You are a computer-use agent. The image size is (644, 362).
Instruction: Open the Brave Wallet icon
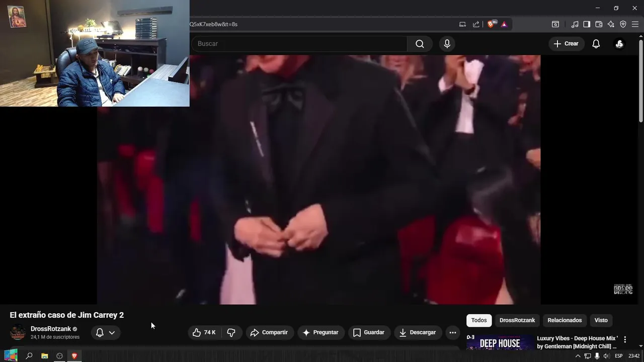(599, 24)
